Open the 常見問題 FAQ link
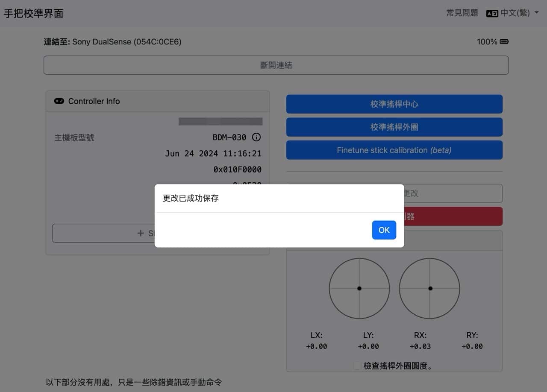 click(462, 13)
